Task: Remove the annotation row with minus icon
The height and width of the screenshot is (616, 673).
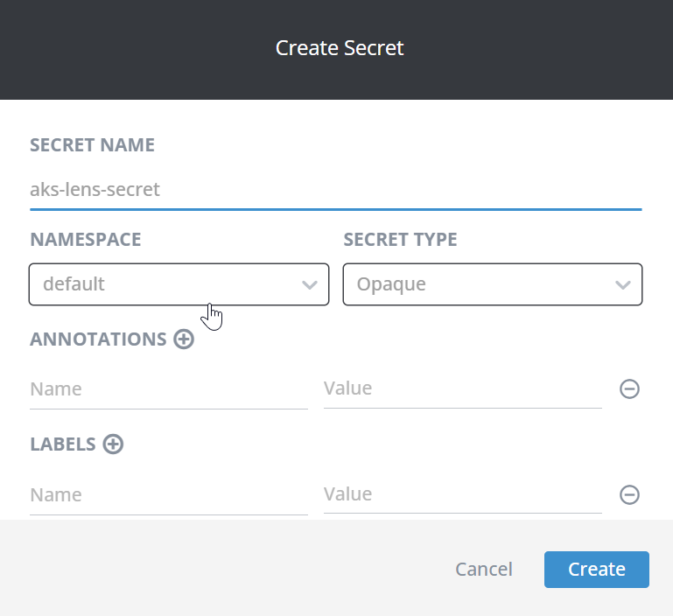Action: coord(629,389)
